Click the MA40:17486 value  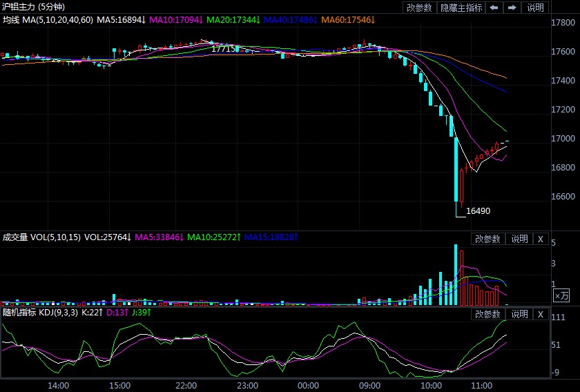point(291,19)
